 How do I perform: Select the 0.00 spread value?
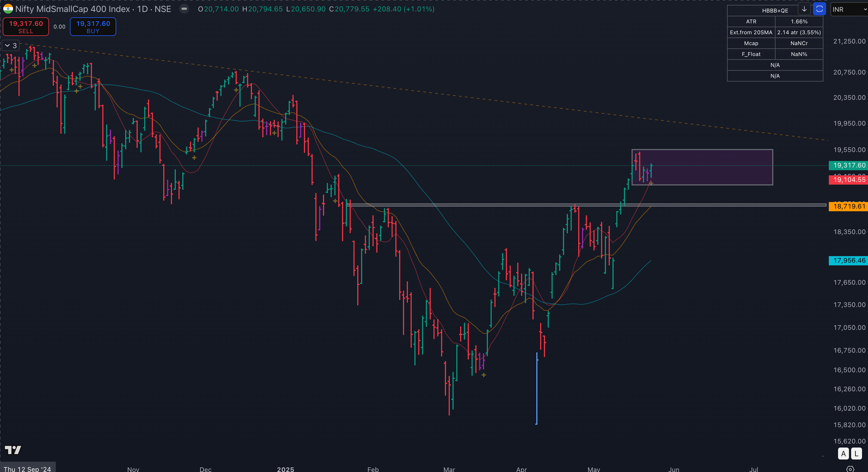tap(59, 27)
